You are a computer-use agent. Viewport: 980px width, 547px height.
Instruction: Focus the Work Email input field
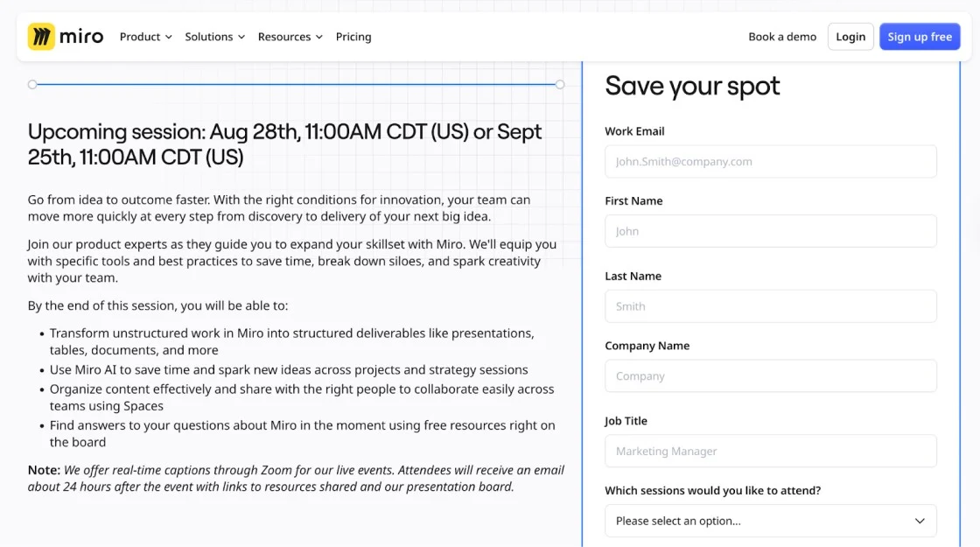click(771, 161)
